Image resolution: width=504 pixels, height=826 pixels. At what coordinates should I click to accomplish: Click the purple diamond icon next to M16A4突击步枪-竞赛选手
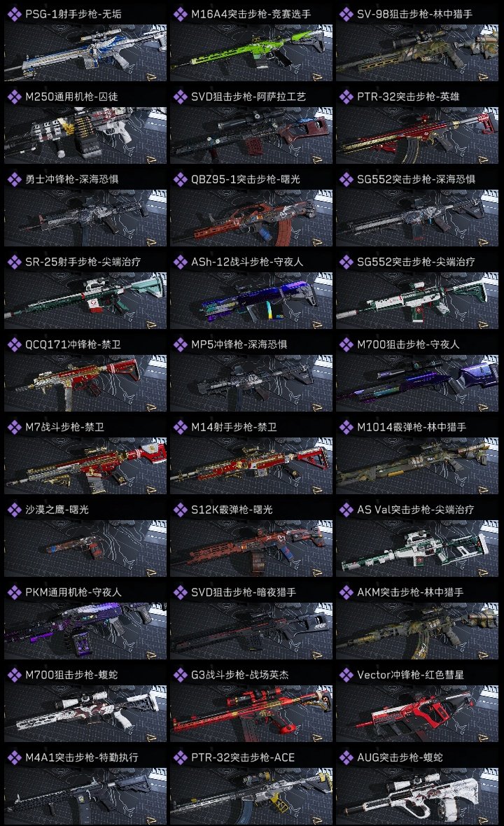[x=180, y=14]
